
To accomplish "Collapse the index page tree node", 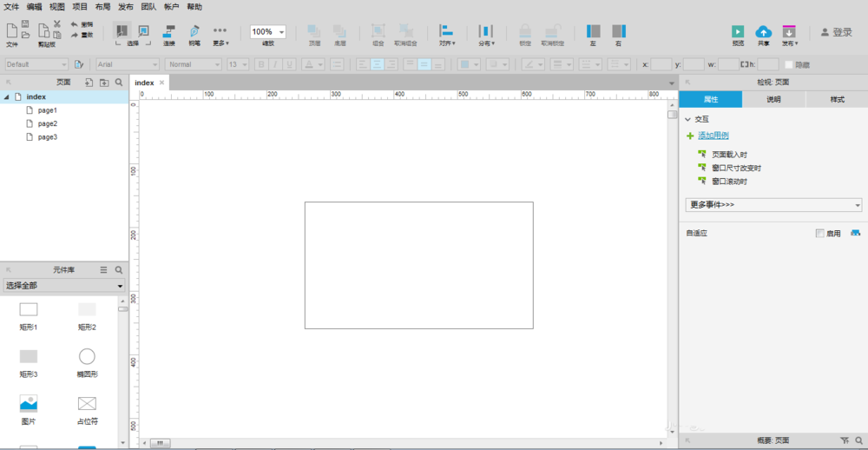I will coord(7,97).
